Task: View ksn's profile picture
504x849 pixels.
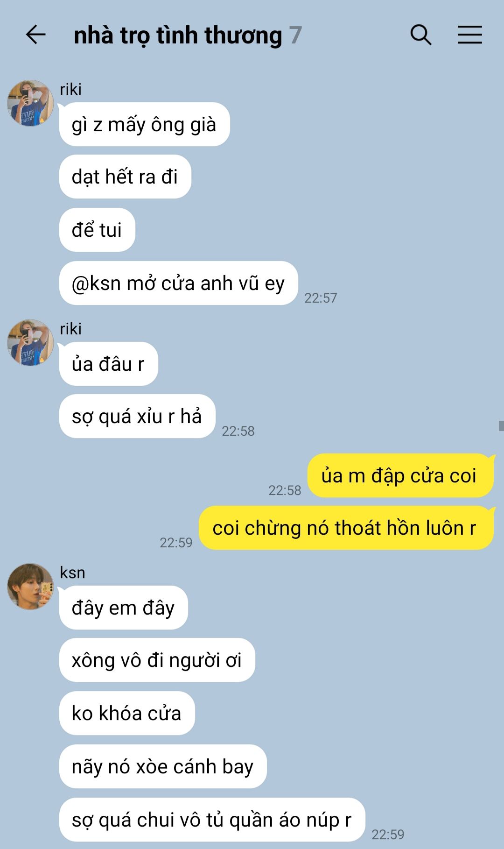Action: [30, 586]
